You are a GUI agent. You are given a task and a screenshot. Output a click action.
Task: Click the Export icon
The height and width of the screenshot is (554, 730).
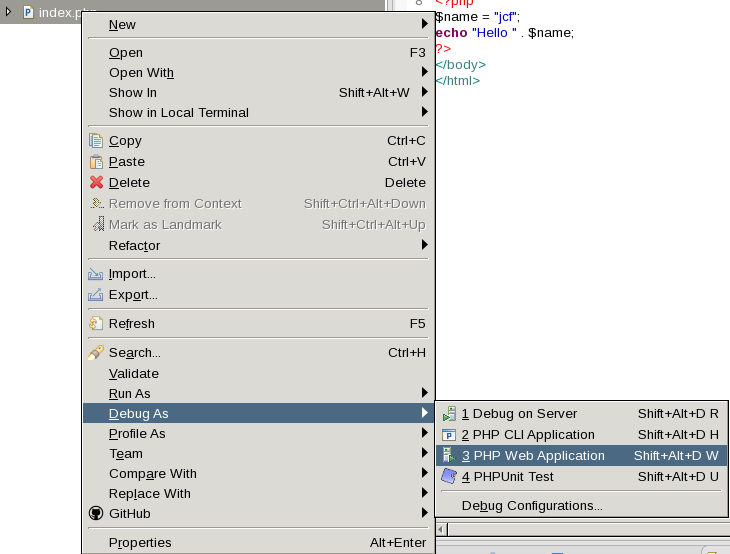pyautogui.click(x=95, y=295)
